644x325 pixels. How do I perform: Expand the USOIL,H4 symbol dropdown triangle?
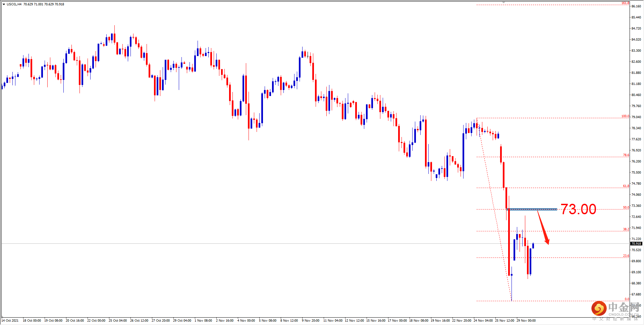click(3, 4)
